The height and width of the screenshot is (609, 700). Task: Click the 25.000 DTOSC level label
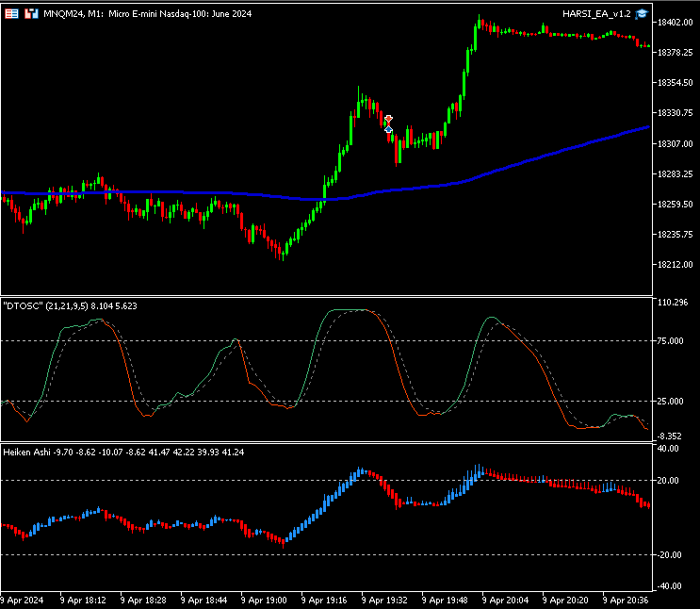670,402
